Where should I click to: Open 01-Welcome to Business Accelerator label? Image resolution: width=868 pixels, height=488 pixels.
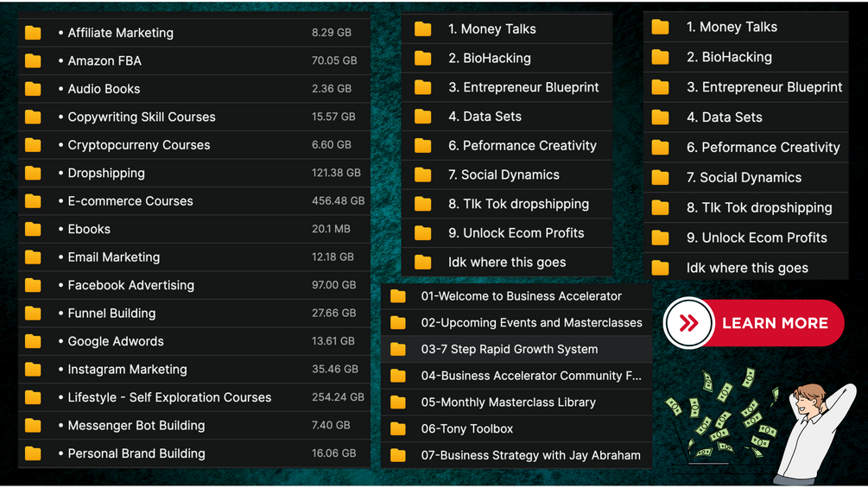[x=521, y=296]
